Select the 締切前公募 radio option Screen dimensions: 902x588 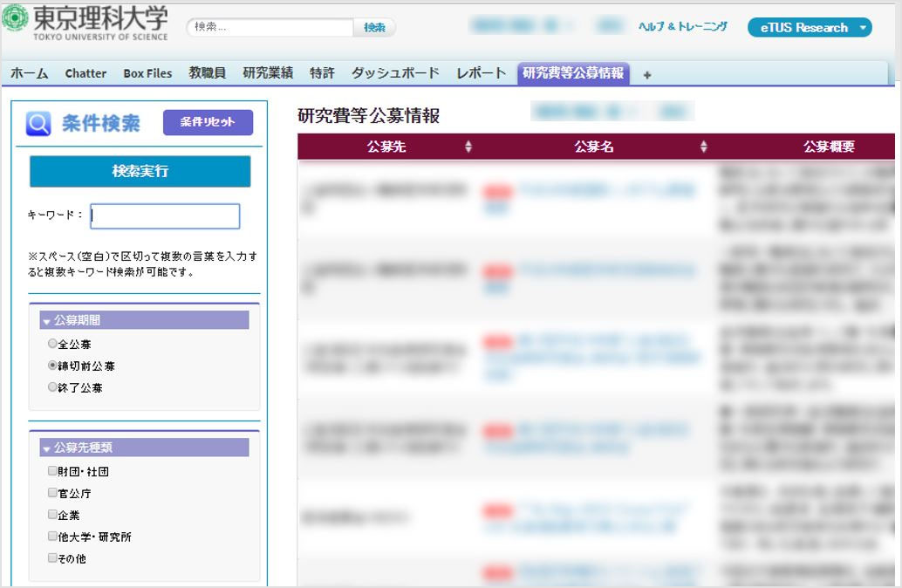(53, 366)
